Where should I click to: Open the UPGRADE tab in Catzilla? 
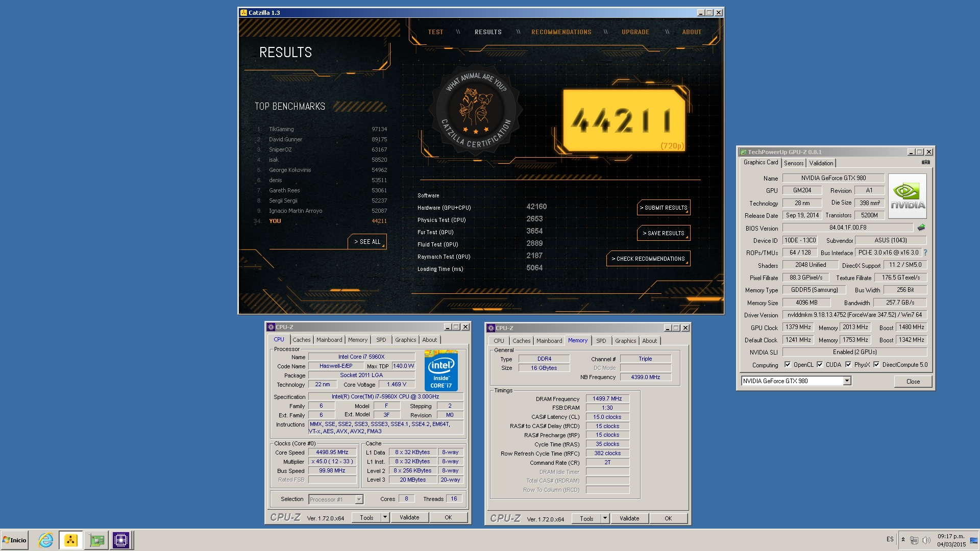[x=635, y=32]
